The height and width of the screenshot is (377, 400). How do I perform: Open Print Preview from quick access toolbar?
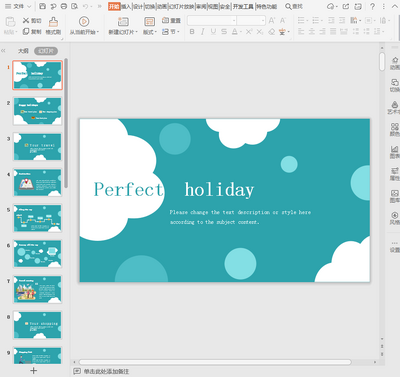pos(75,6)
